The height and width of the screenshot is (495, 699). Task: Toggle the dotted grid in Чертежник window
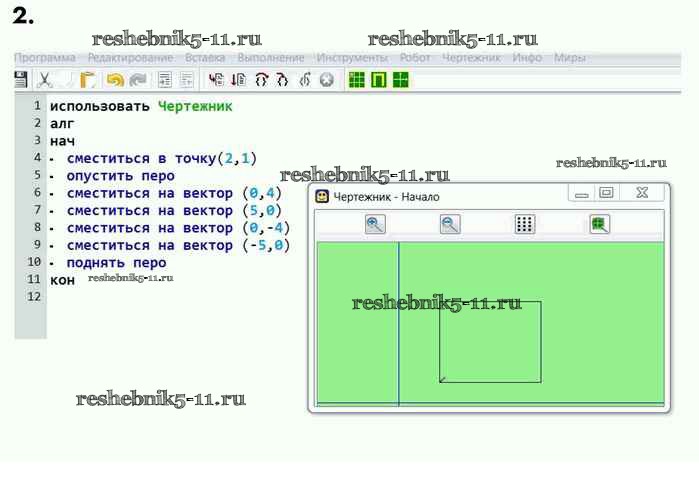point(525,224)
